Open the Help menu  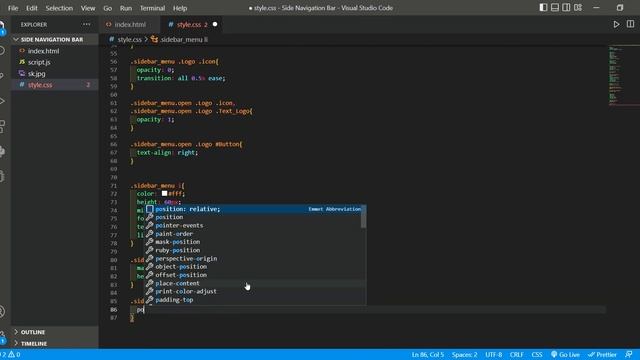point(180,8)
